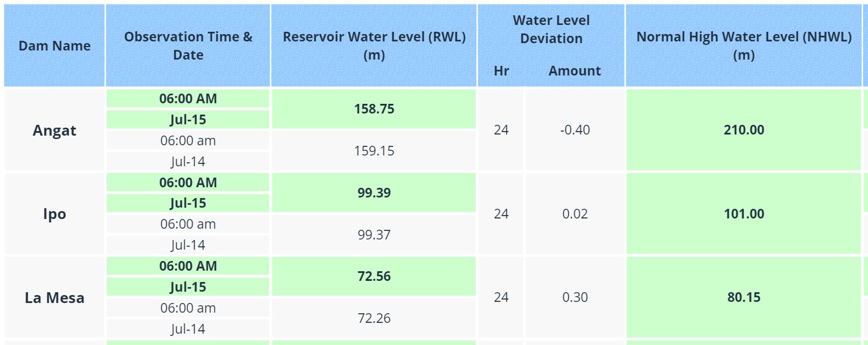Click the 0.02 deviation amount for Ipo
This screenshot has height=345, width=868.
(575, 214)
